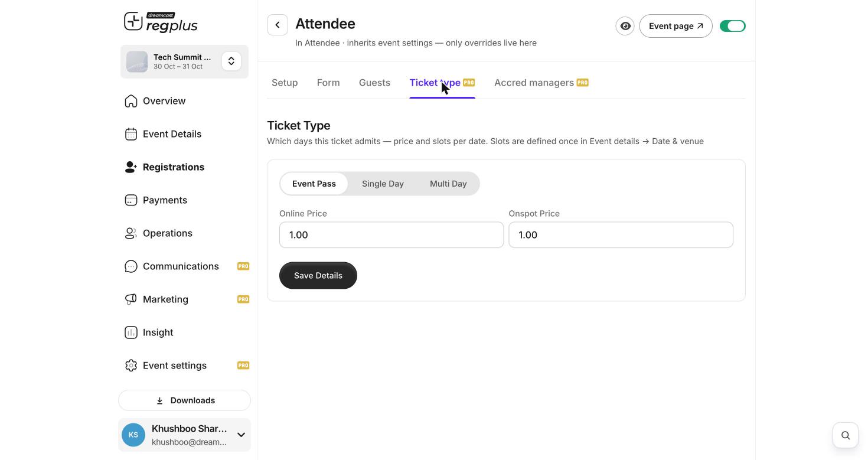Click the PRO badge beside Accred managers

pos(582,83)
